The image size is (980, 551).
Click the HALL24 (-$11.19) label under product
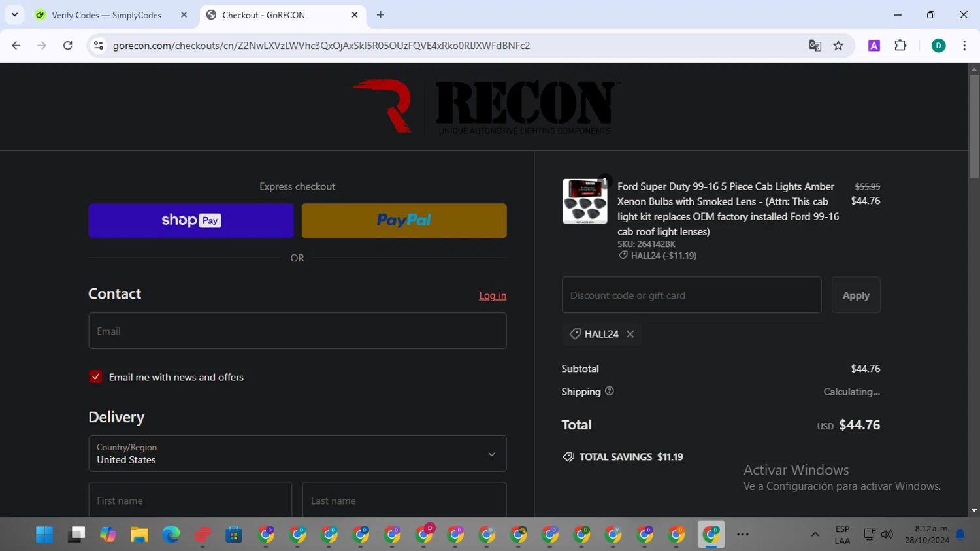[x=663, y=256]
